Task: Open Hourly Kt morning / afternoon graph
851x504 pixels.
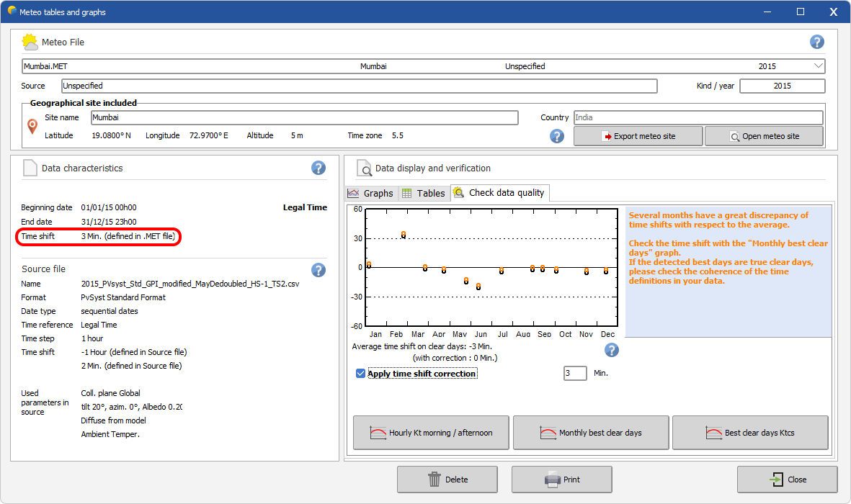Action: (431, 433)
